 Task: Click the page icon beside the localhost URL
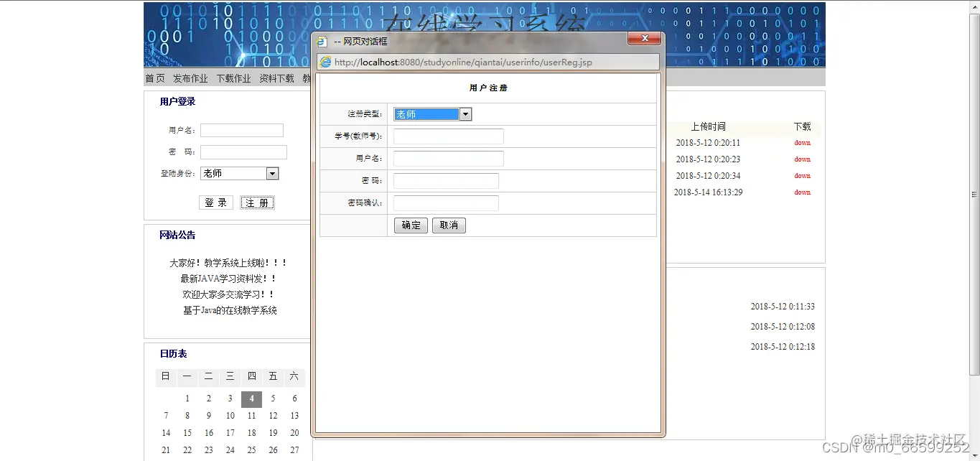[x=325, y=62]
